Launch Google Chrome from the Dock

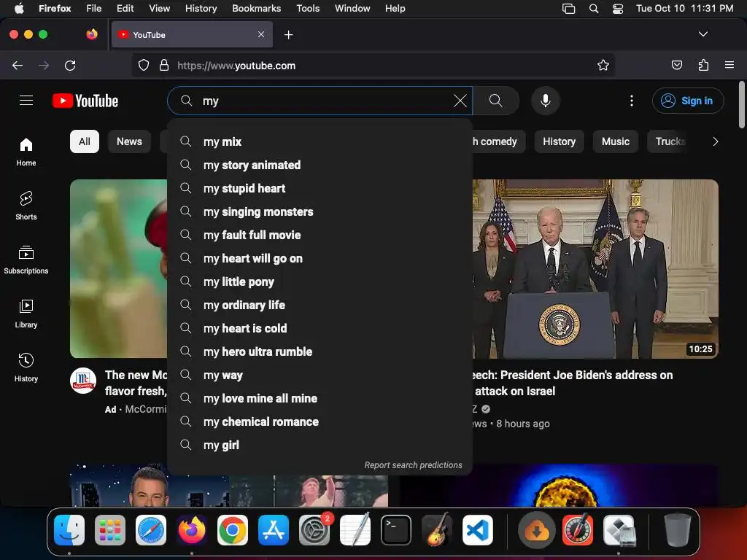(233, 530)
